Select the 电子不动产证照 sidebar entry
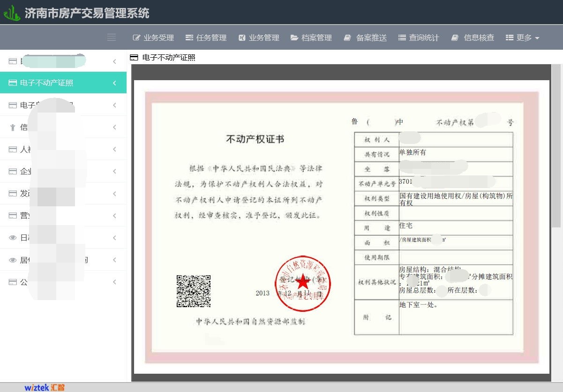This screenshot has width=563, height=392. [x=47, y=83]
